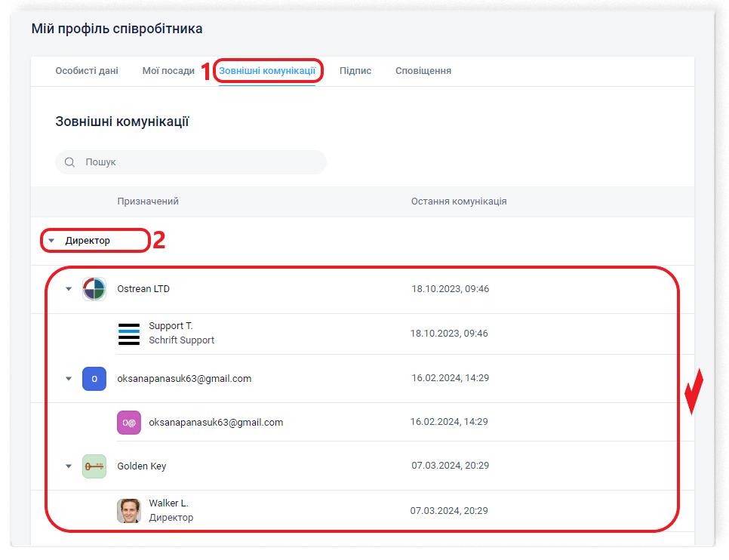Viewport: 729px width, 560px height.
Task: Open the Підпис tab
Action: 355,71
